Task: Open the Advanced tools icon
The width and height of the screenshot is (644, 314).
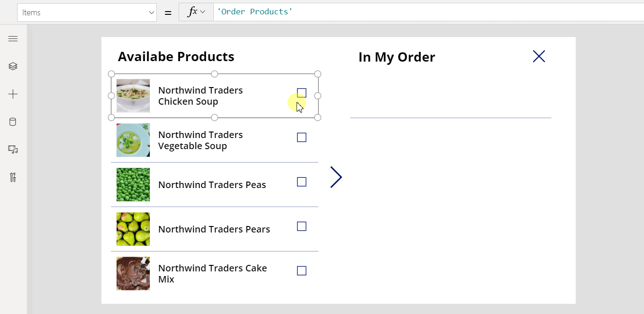Action: pyautogui.click(x=13, y=177)
